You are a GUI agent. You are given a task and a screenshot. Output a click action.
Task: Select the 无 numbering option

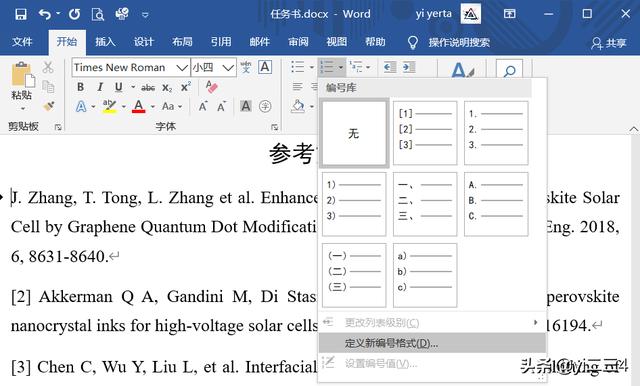[x=354, y=133]
